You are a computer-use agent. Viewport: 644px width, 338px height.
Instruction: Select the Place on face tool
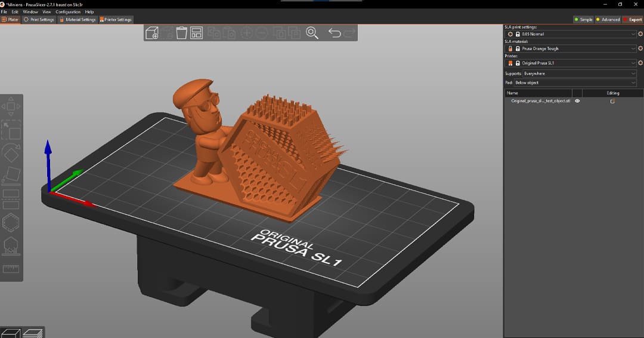point(11,175)
